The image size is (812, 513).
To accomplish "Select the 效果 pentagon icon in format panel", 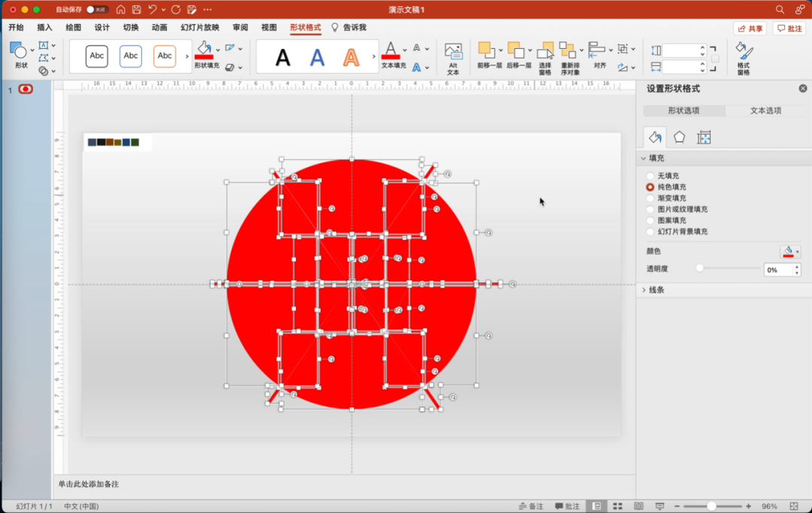I will (679, 137).
